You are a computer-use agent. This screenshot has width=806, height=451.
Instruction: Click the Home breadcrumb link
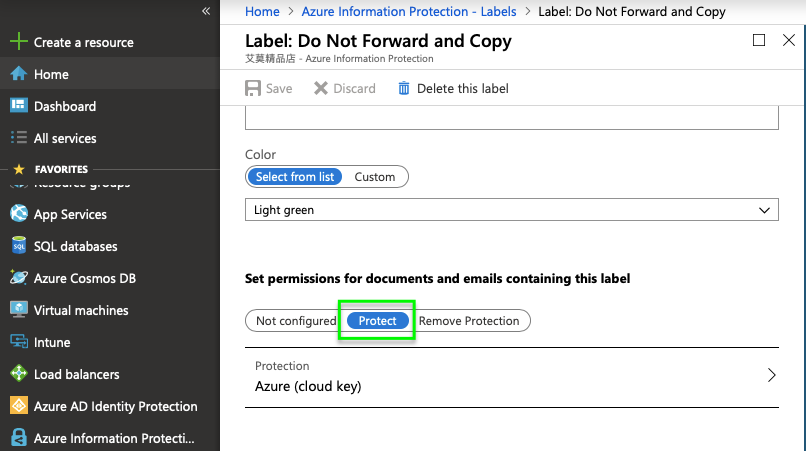pos(262,11)
